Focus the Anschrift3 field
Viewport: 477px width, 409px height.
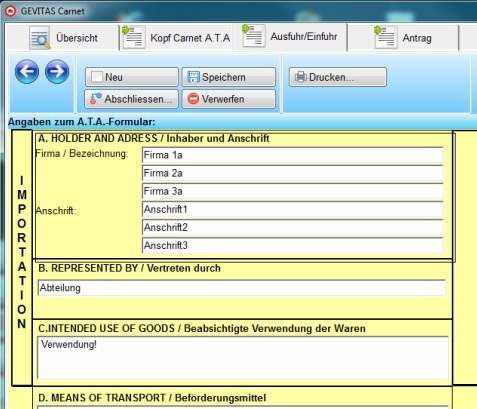point(293,245)
